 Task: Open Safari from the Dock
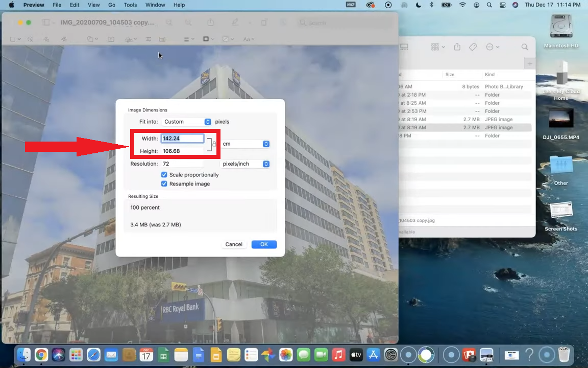pos(94,355)
